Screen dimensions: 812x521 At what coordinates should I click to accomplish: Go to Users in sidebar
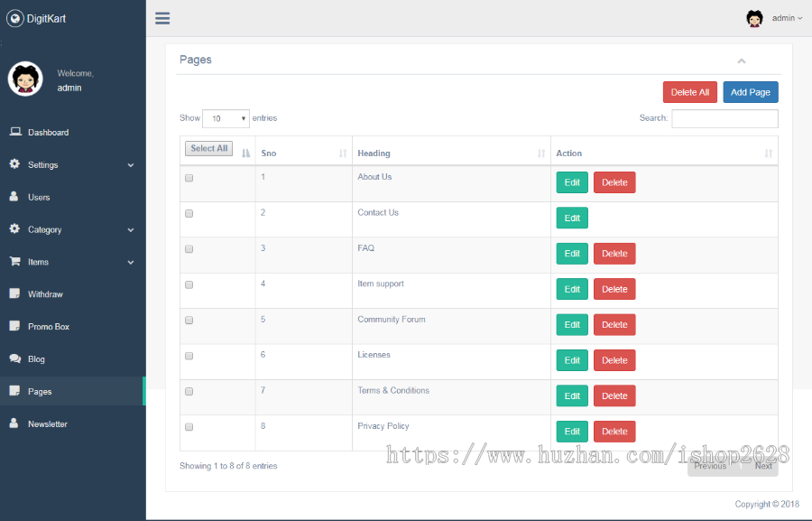click(x=72, y=197)
